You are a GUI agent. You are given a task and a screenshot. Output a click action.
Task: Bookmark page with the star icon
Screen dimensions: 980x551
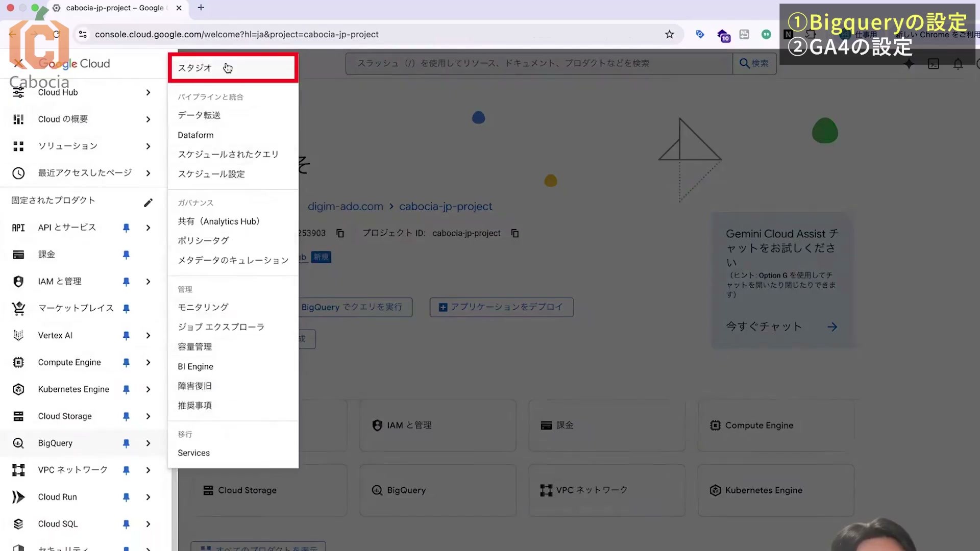point(669,34)
